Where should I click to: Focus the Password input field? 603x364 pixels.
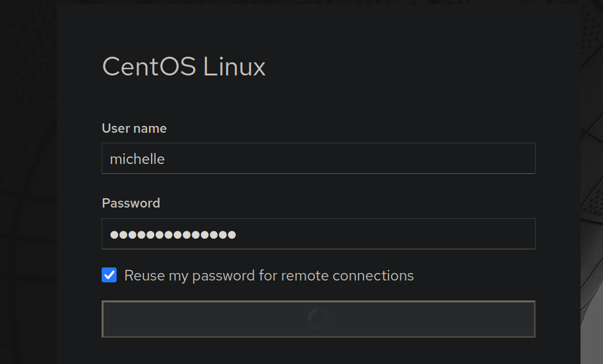(x=318, y=234)
